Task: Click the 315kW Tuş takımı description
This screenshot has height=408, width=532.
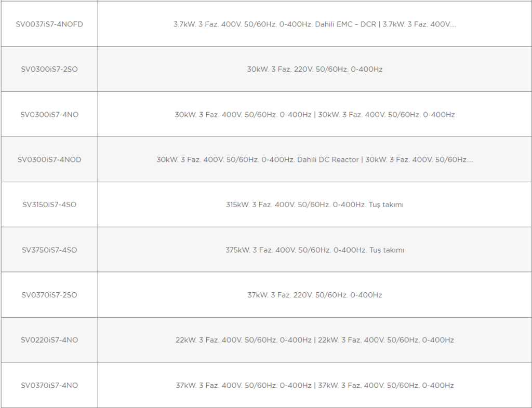Action: (x=314, y=205)
